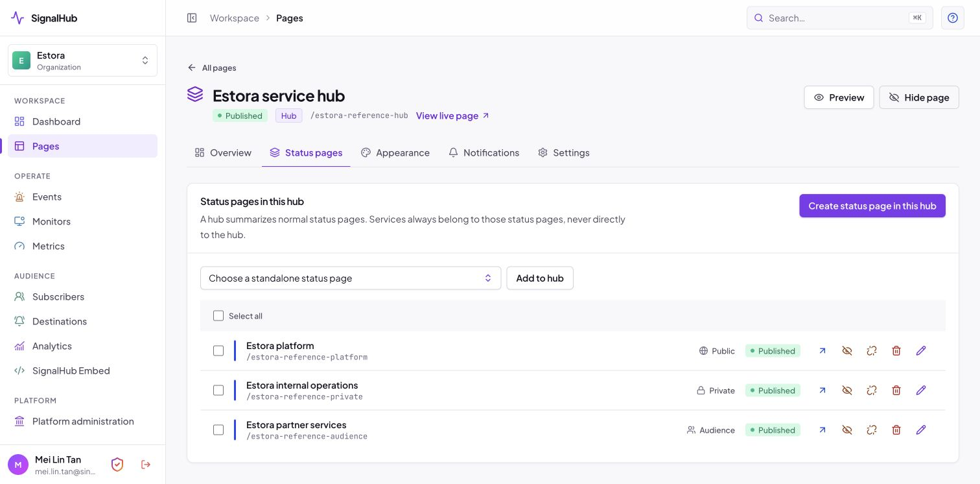
Task: Unlink Estora platform from the hub
Action: click(872, 351)
